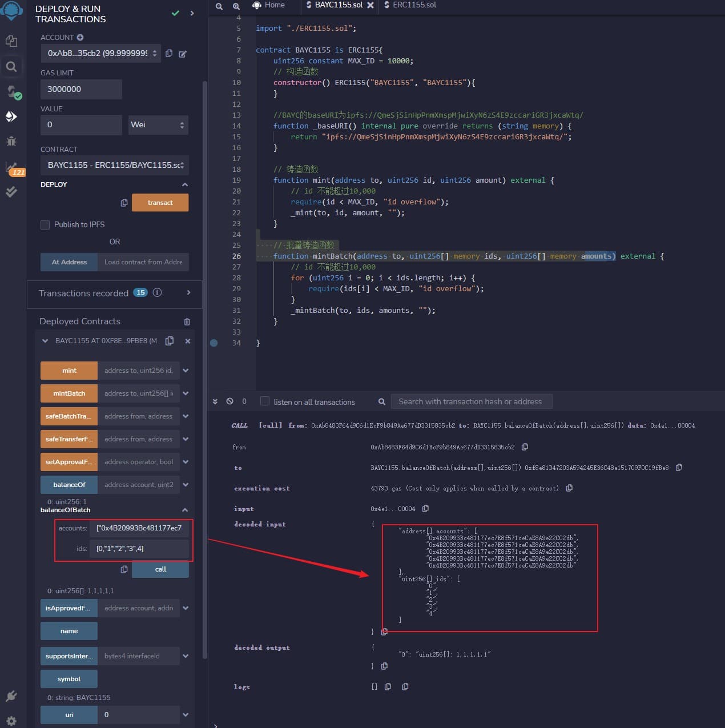This screenshot has width=725, height=728.
Task: Toggle listen on all transactions checkbox
Action: [x=265, y=401]
